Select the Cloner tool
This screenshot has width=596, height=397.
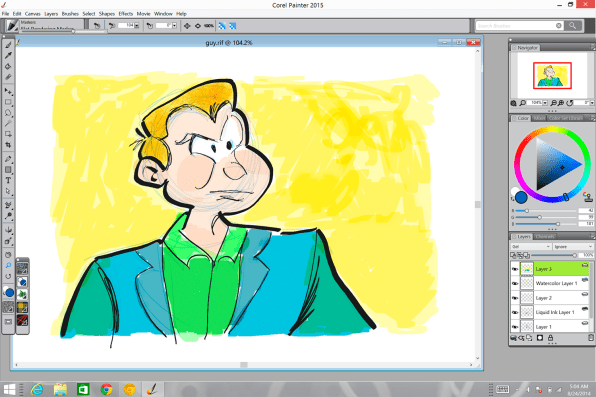click(8, 205)
